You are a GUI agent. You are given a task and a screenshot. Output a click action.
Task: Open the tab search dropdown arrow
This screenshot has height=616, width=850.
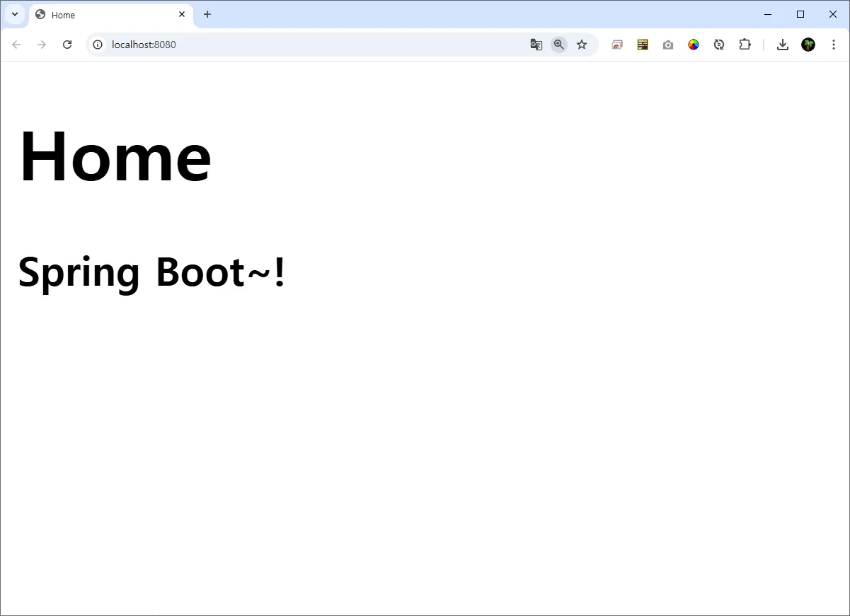click(14, 14)
